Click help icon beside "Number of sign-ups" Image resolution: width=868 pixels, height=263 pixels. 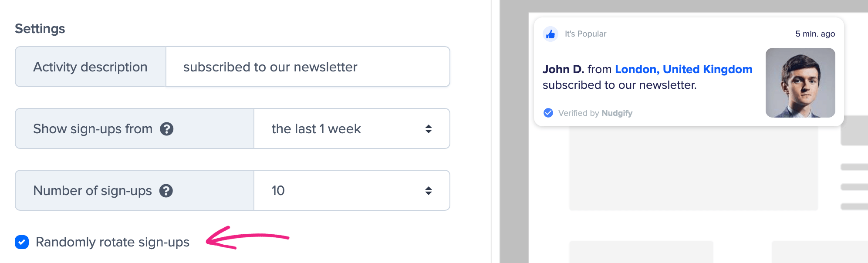[x=166, y=191]
